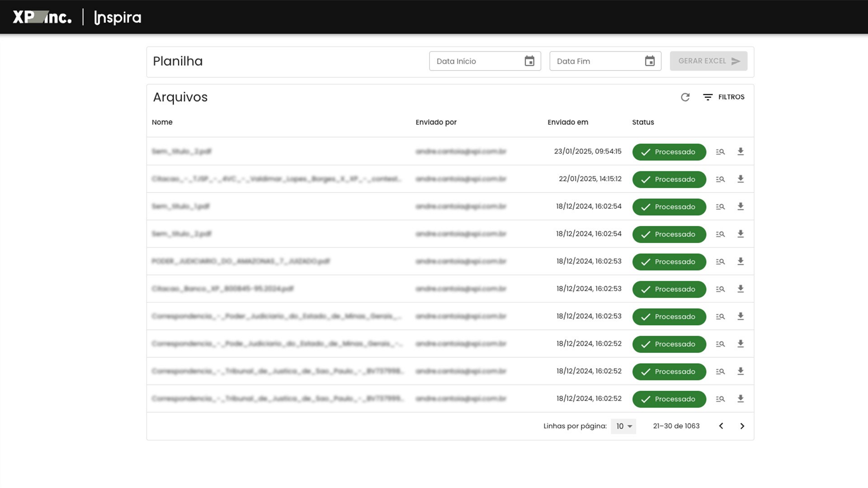The image size is (868, 488).
Task: Download Sem_titulo_2.pdf sent 18/12/2024
Action: [x=741, y=234]
